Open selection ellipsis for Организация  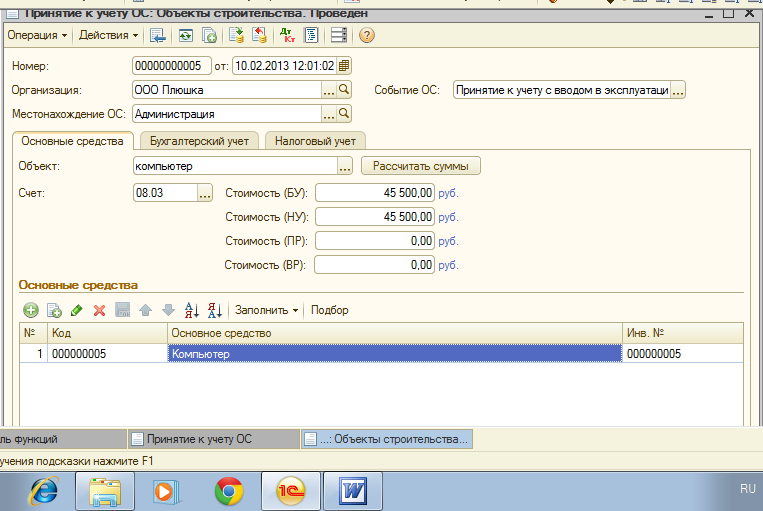tap(329, 90)
